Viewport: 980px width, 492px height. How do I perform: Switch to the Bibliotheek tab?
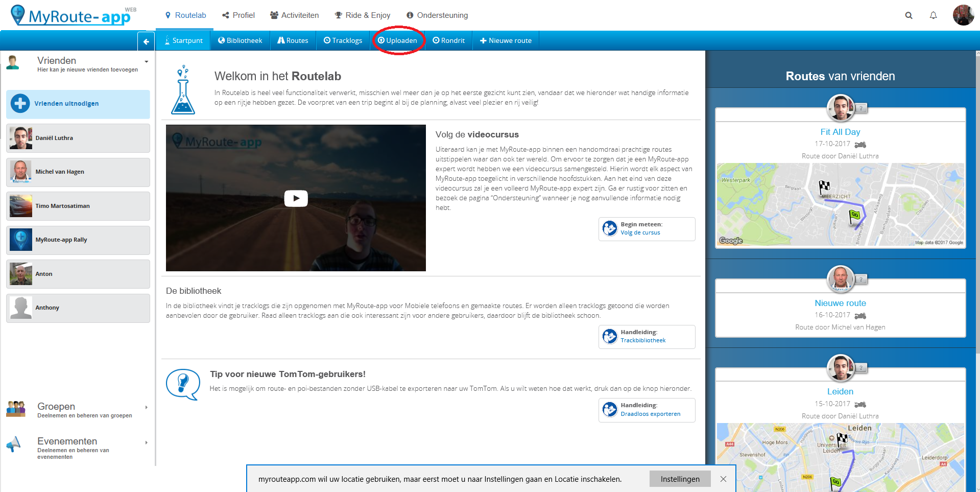click(x=240, y=40)
